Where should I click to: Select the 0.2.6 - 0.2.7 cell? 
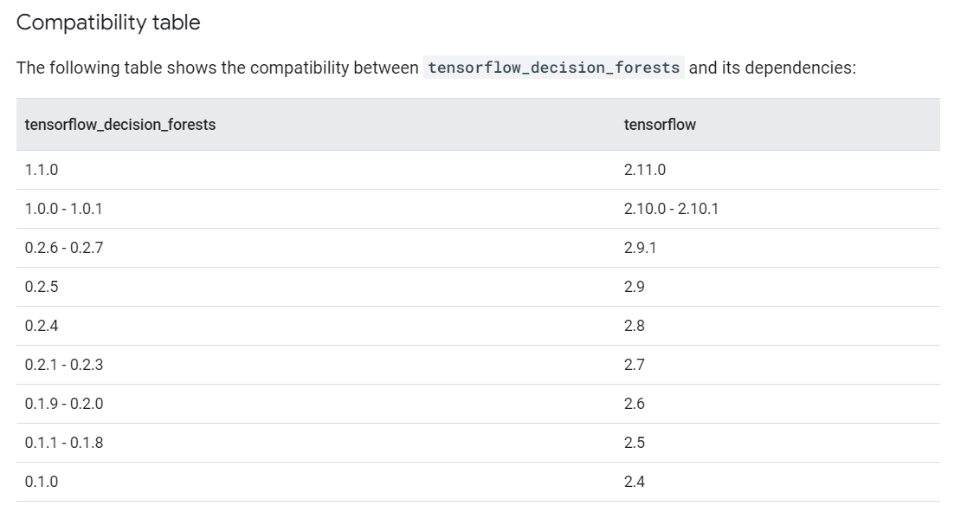tap(64, 248)
